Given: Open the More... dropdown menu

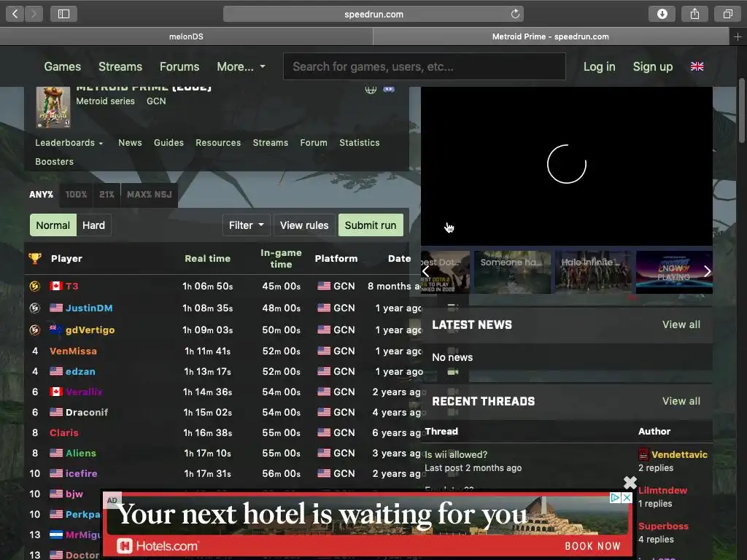Looking at the screenshot, I should (x=241, y=66).
